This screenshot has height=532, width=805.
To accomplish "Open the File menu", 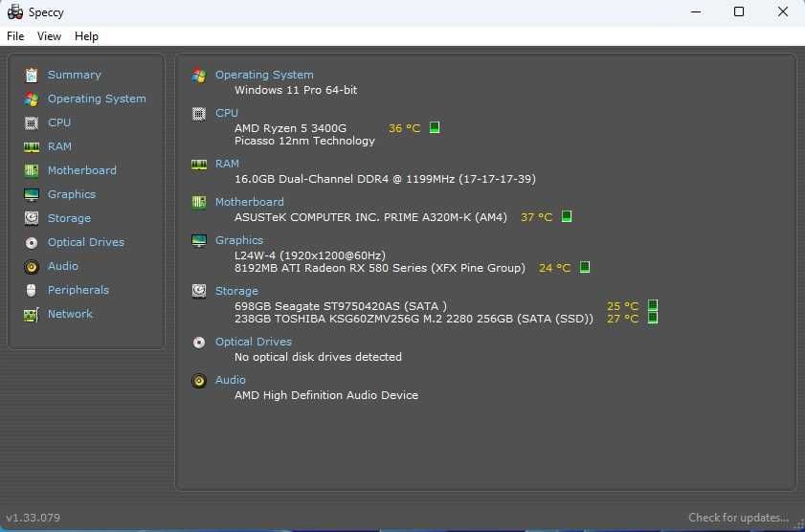I will [x=15, y=36].
